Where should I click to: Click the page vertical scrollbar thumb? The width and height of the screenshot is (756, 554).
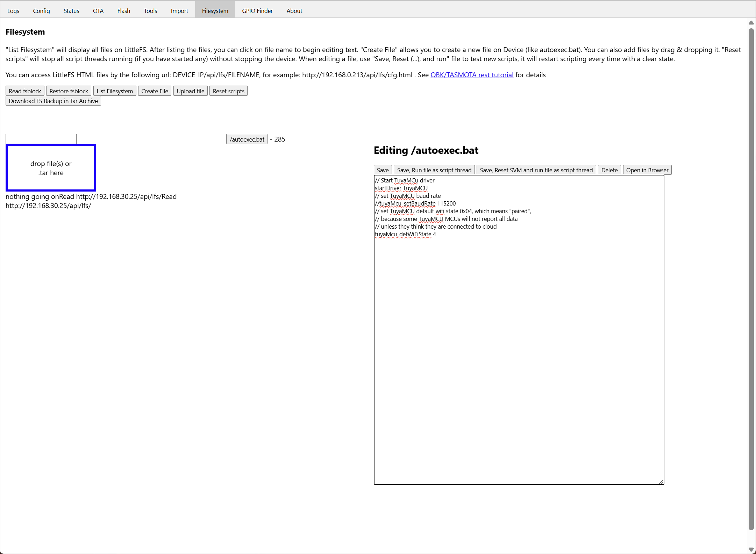[751, 280]
